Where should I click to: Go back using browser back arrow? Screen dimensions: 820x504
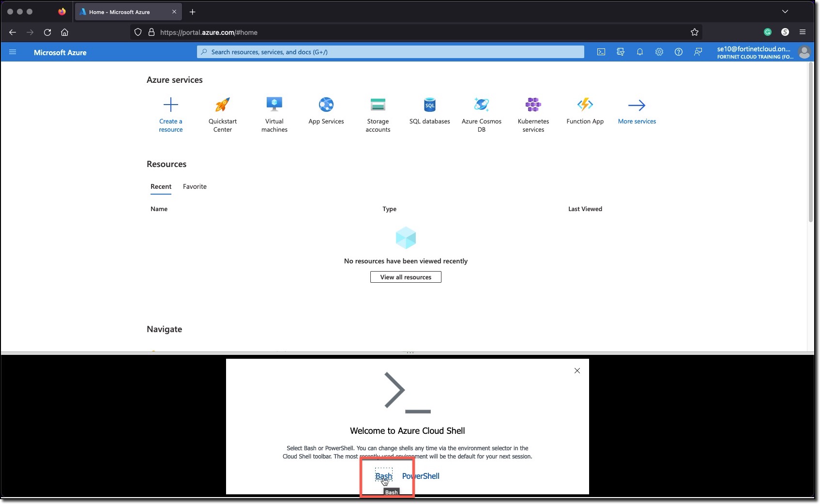[13, 32]
